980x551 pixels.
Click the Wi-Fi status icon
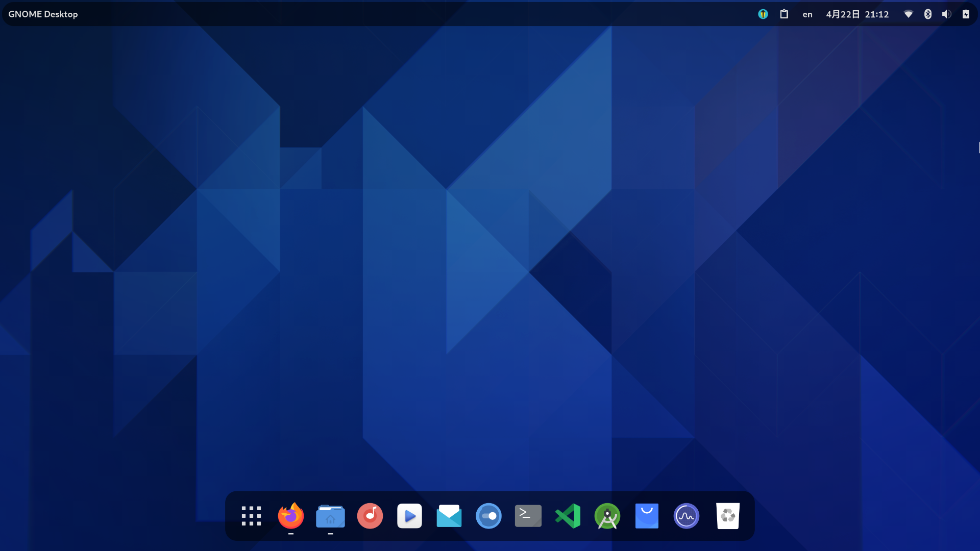pos(909,14)
